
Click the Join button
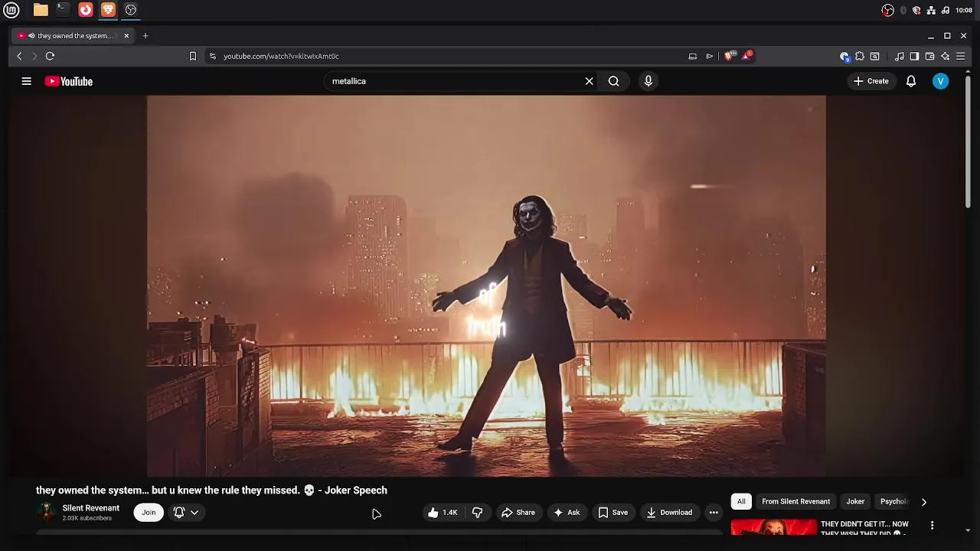point(149,513)
